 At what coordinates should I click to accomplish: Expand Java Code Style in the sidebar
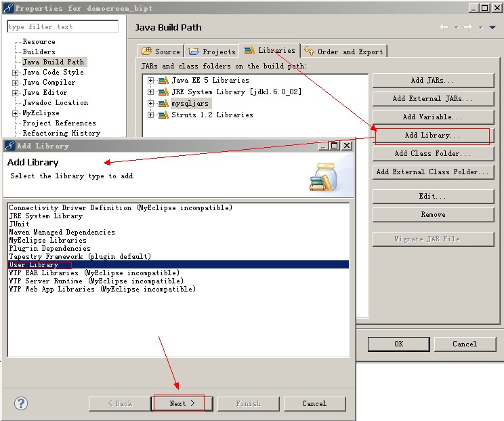click(15, 73)
